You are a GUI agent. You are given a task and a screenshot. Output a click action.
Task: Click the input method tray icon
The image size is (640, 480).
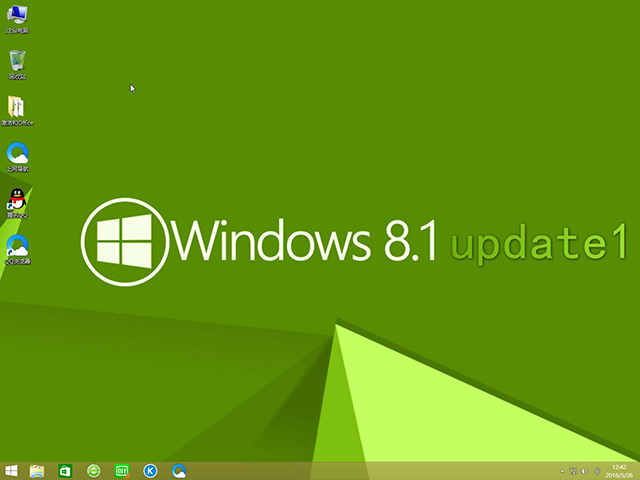coord(597,470)
